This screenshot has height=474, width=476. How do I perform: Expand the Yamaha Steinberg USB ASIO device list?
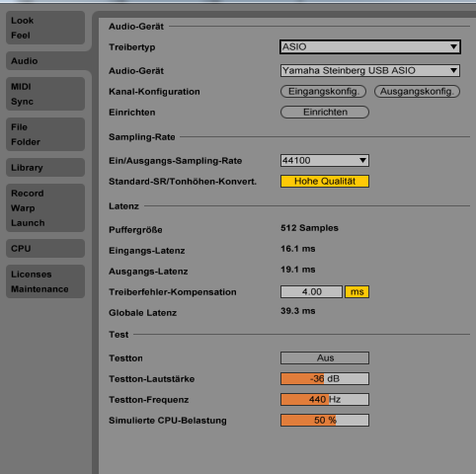pyautogui.click(x=370, y=70)
